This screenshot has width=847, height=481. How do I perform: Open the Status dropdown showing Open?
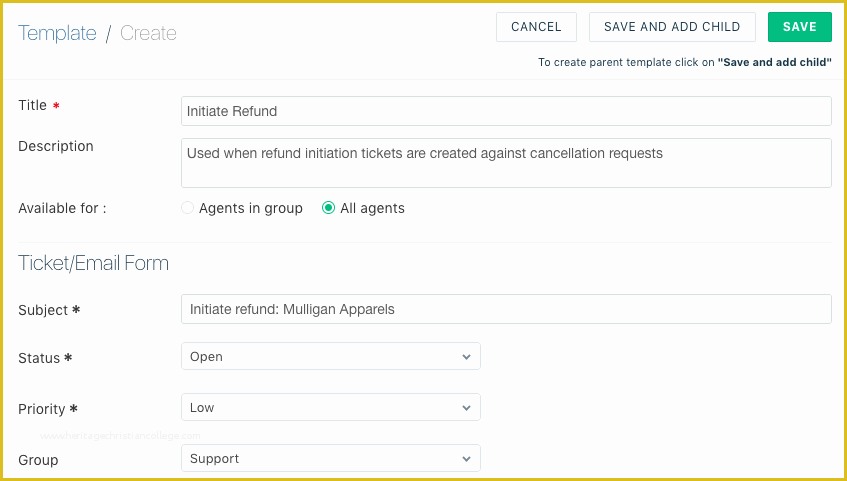click(x=331, y=356)
